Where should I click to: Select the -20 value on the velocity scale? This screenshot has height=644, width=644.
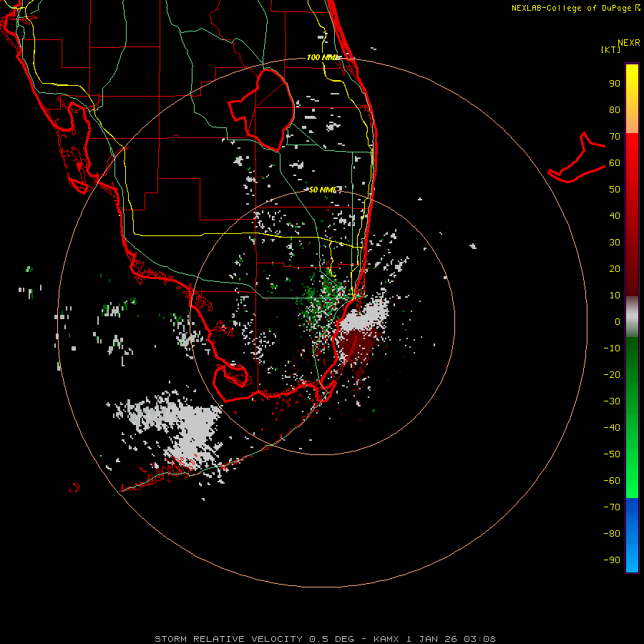tap(612, 375)
